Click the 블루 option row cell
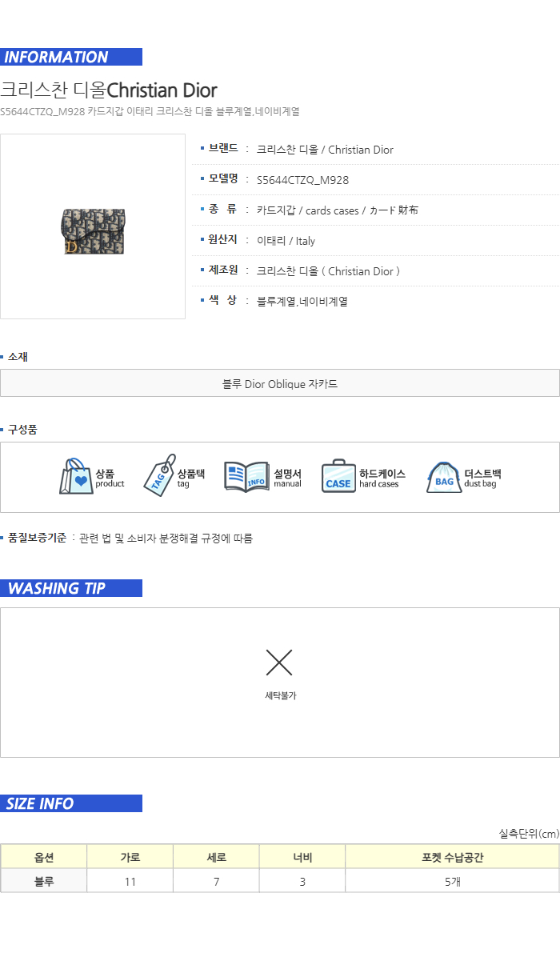Viewport: 560px width, 961px height. click(x=44, y=881)
